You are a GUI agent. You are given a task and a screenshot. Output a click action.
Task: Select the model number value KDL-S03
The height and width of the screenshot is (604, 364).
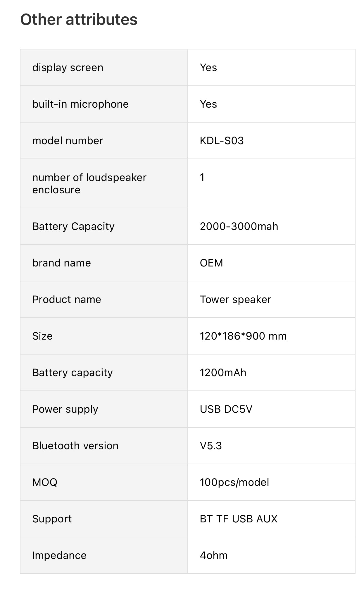222,141
